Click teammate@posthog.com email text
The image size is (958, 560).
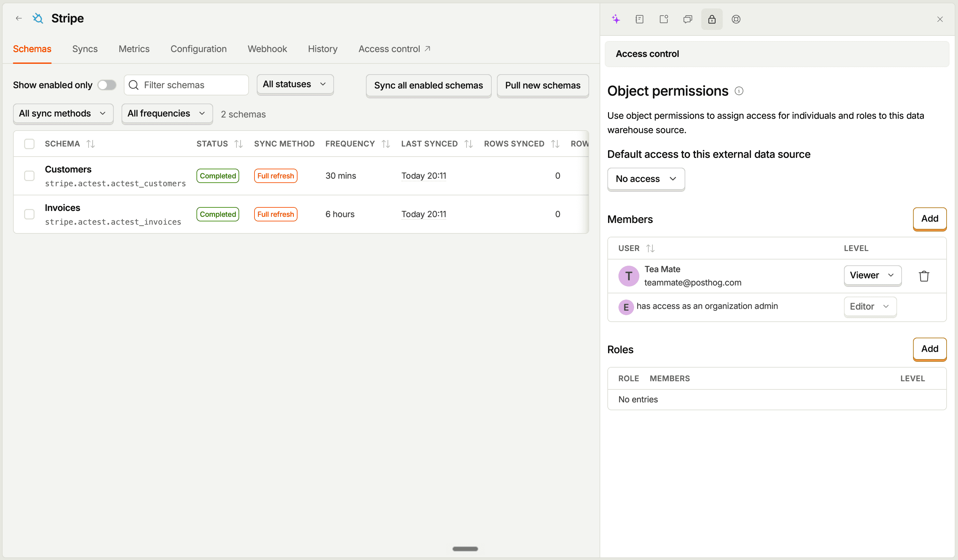(x=693, y=283)
